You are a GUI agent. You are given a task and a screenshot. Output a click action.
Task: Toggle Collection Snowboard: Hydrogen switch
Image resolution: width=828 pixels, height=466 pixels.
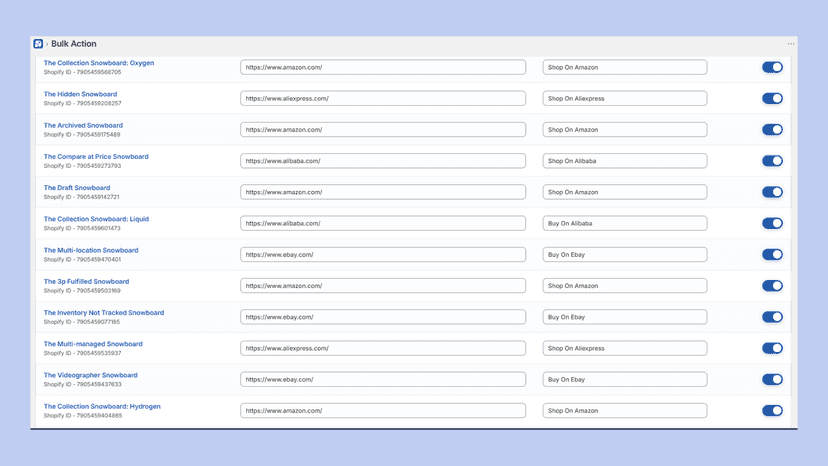772,410
